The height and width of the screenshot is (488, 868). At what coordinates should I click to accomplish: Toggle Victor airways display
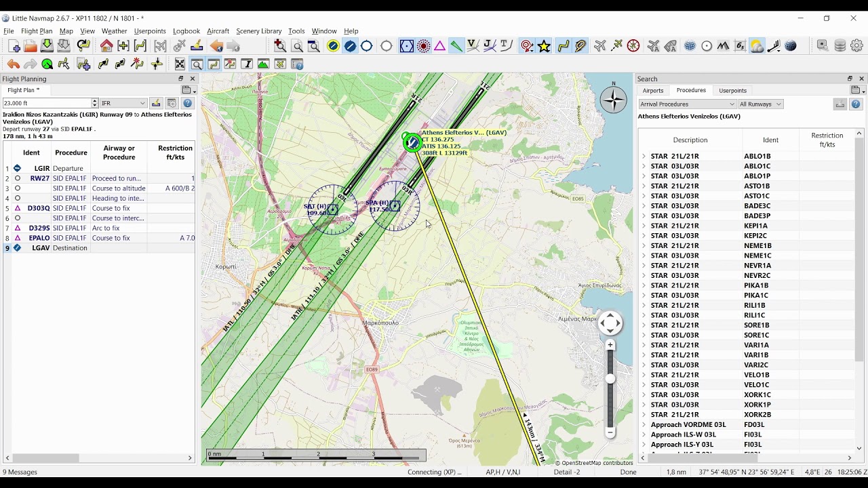(x=473, y=46)
